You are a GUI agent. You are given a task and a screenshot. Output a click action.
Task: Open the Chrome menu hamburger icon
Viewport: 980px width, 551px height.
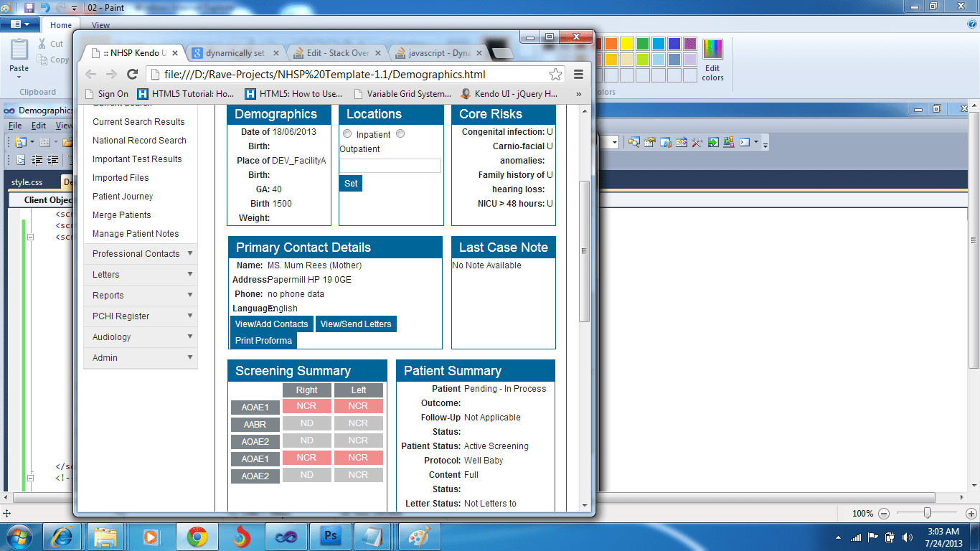pyautogui.click(x=578, y=74)
